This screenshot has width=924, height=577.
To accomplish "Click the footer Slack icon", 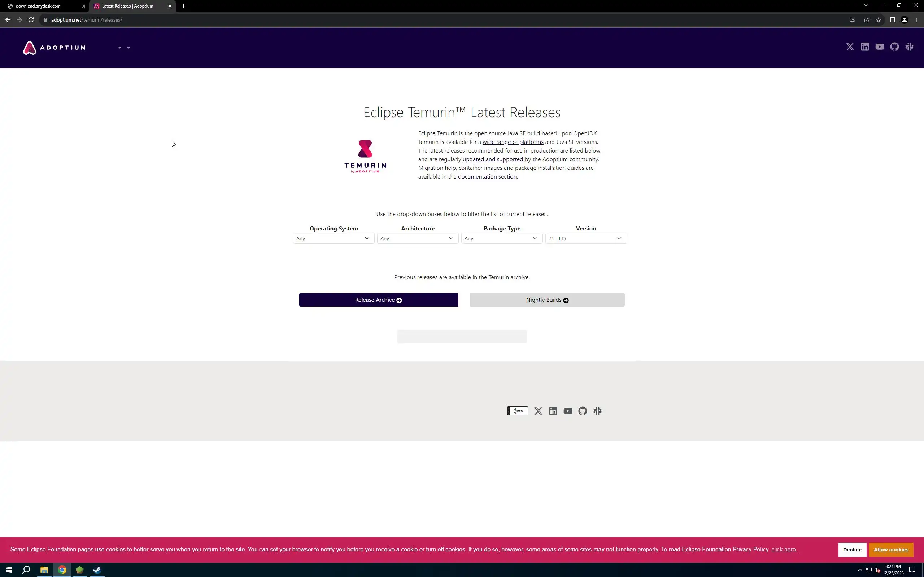I will [598, 411].
